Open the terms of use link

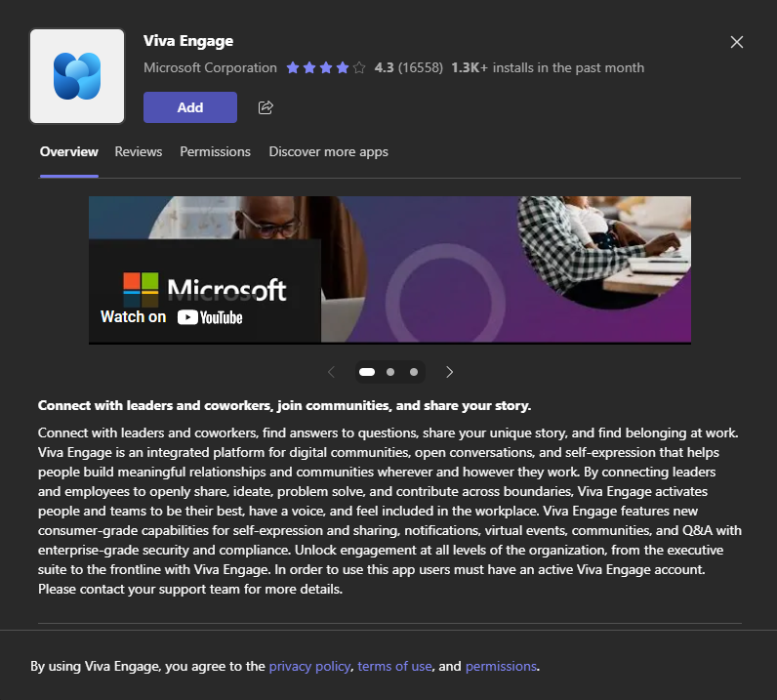394,666
